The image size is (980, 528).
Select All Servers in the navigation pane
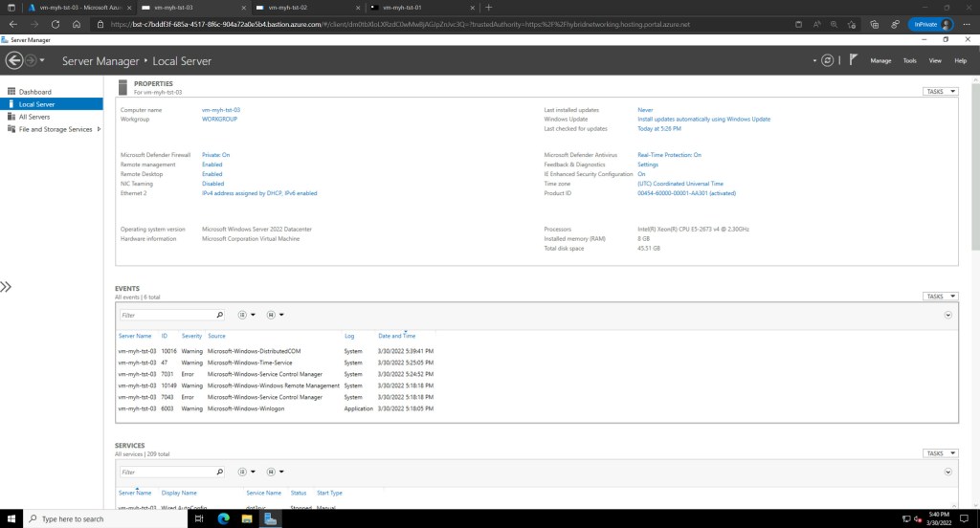(34, 117)
